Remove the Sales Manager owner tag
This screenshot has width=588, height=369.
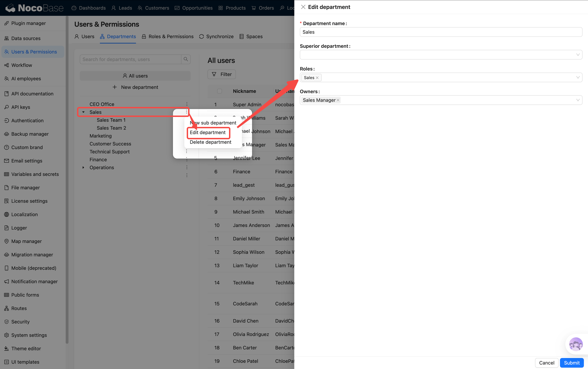tap(338, 100)
